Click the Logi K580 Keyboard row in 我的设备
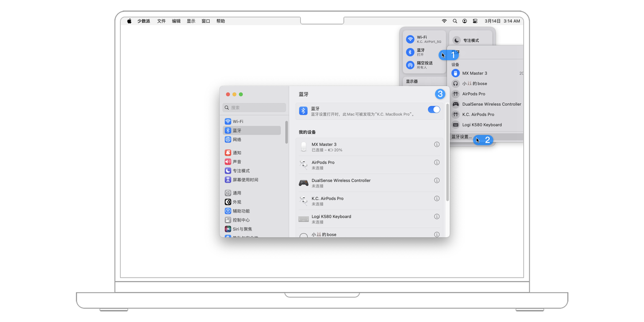The image size is (644, 322). [x=370, y=219]
